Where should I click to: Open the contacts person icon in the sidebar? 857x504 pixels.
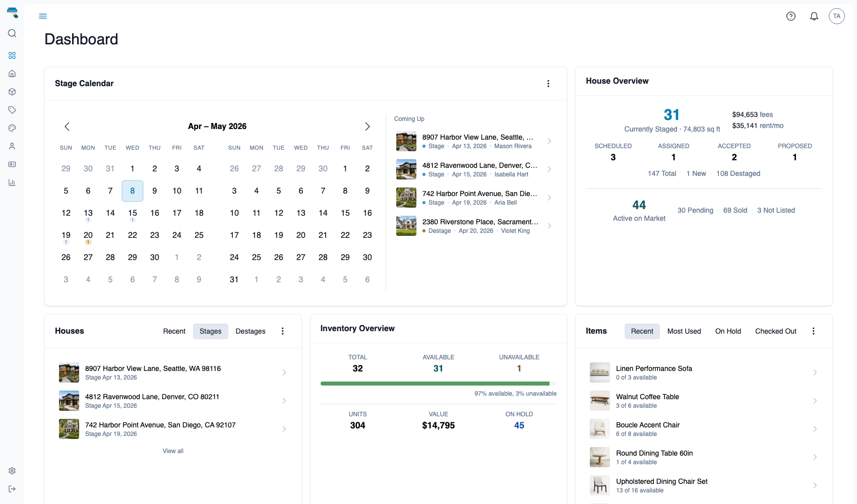tap(12, 146)
